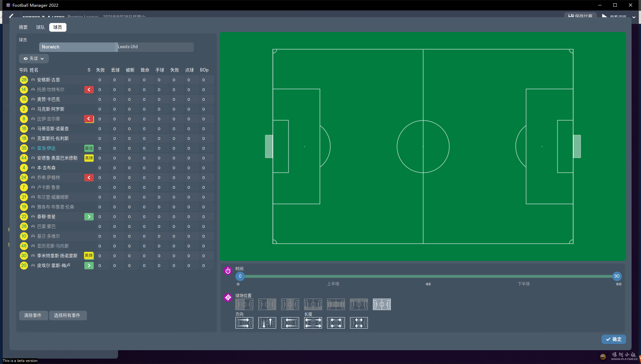Click the time slider track near 45

tap(428, 276)
